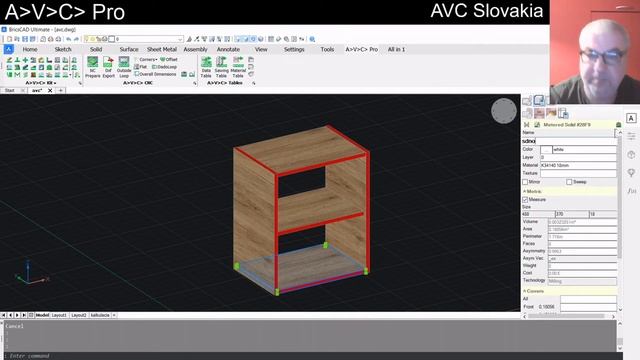Click the sliders settings icon in right sidebar
The image size is (640, 360).
pyautogui.click(x=631, y=136)
